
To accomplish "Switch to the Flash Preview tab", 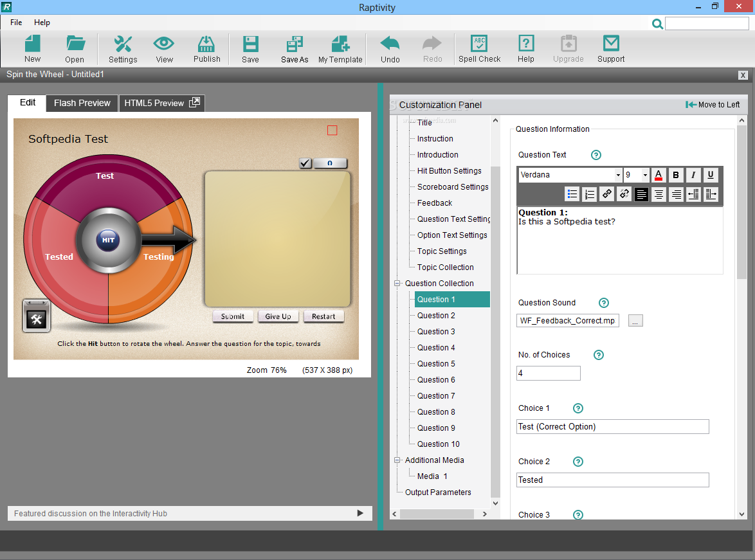I will click(82, 103).
